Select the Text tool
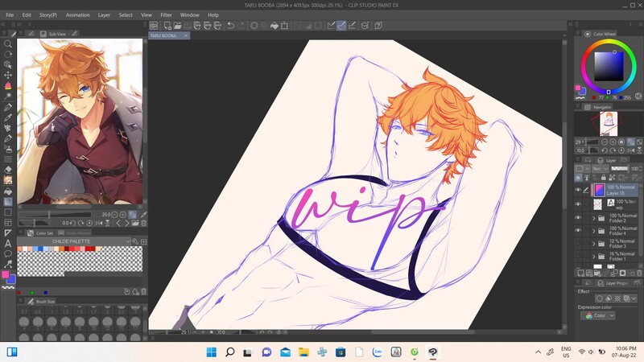Screen dimensions: 644x362 (8, 244)
